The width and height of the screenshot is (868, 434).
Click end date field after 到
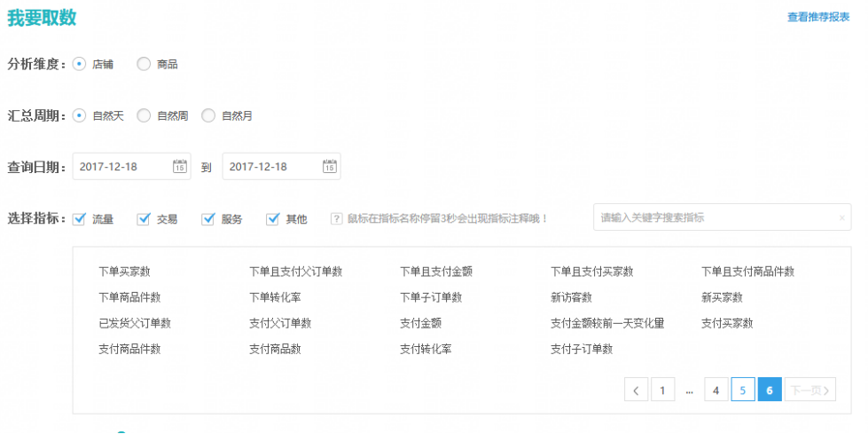click(281, 166)
